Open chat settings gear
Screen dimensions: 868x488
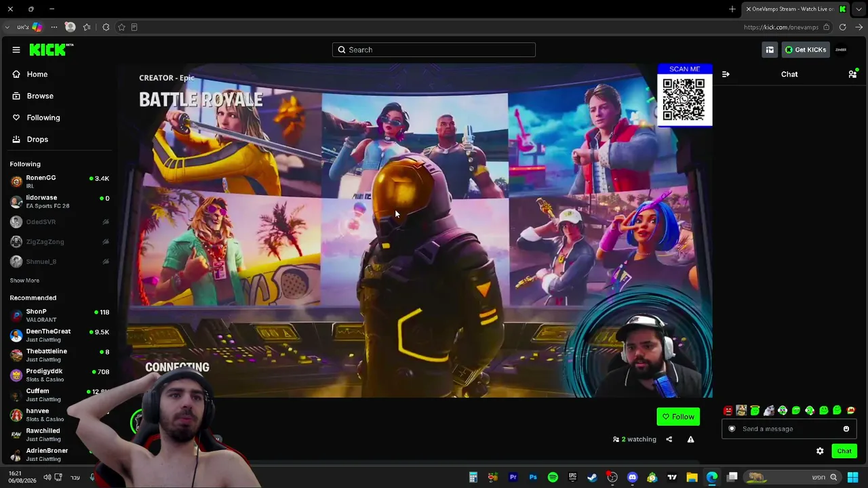click(820, 451)
